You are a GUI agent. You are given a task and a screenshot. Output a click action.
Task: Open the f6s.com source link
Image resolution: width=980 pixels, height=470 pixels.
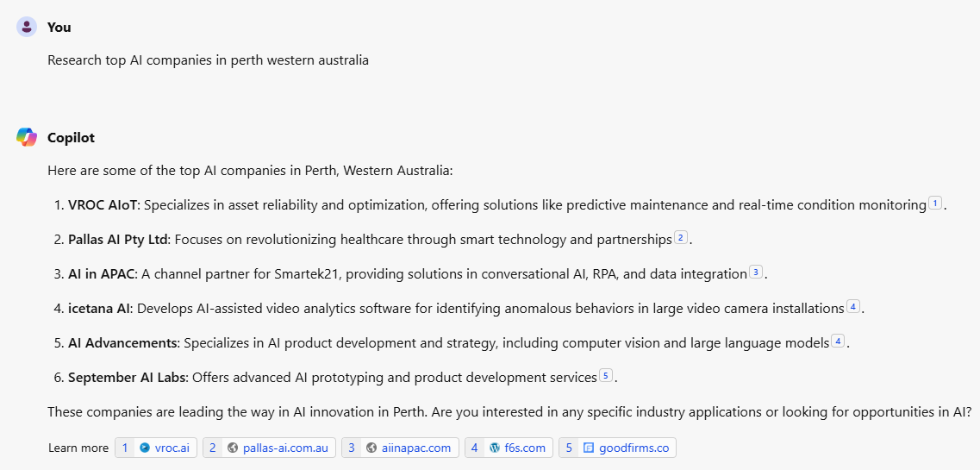(x=509, y=448)
